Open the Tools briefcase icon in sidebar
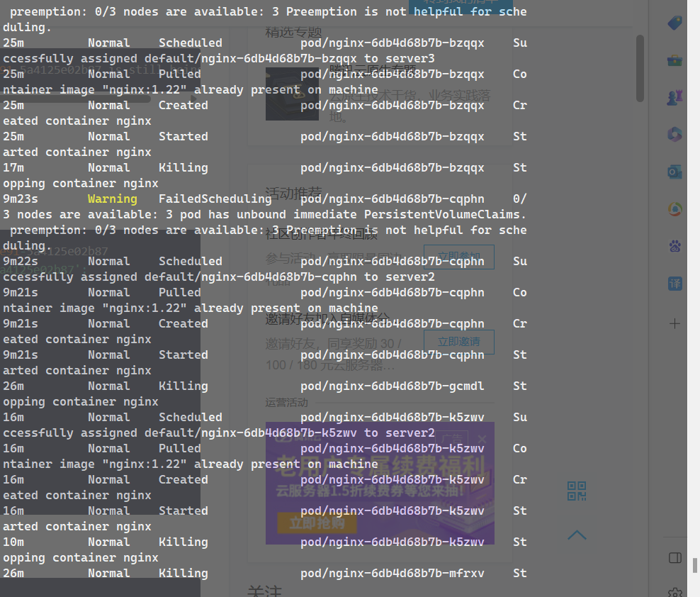This screenshot has height=597, width=700. [x=674, y=60]
